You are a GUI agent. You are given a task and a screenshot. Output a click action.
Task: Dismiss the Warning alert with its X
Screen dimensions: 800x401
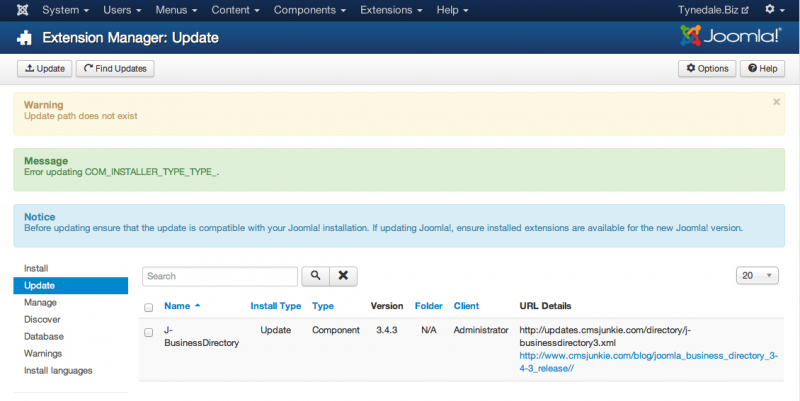point(776,102)
